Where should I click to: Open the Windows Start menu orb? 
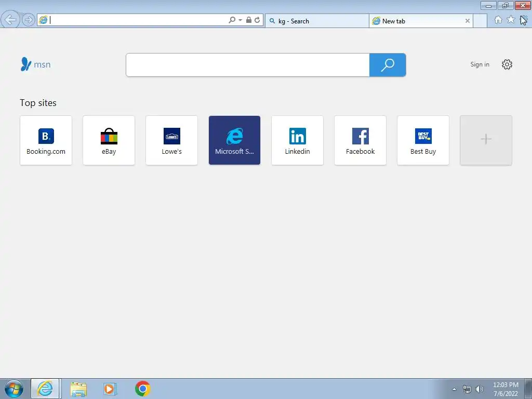[x=14, y=389]
